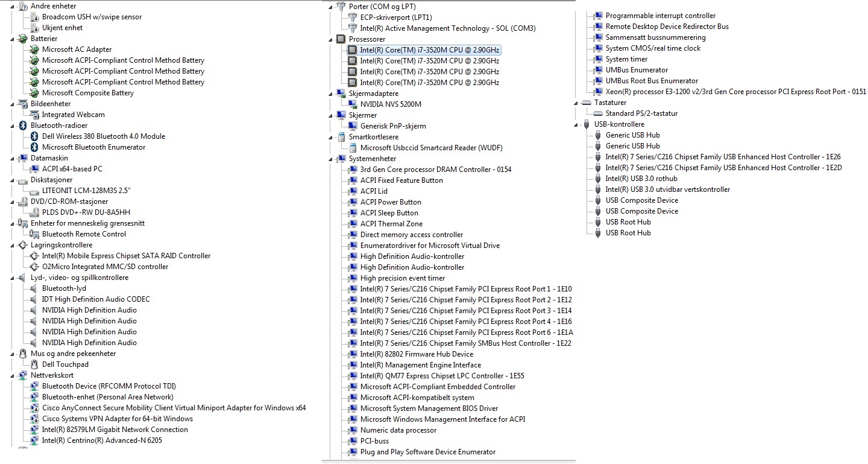Select UMBus Root Bus Enumerator

point(652,81)
